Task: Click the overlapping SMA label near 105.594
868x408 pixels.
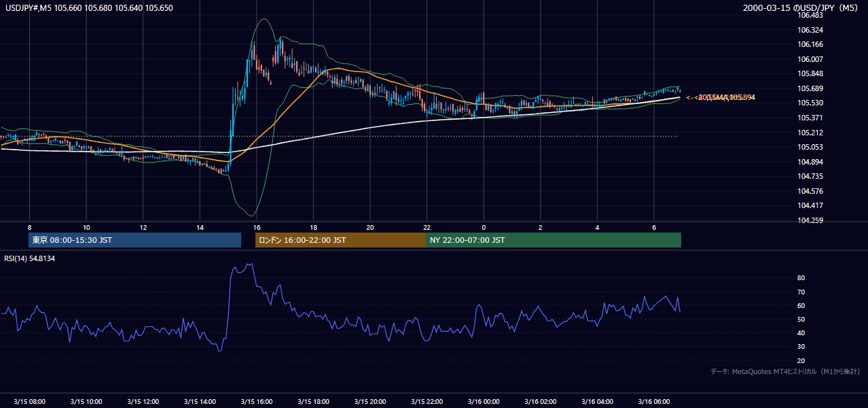Action: click(x=721, y=98)
